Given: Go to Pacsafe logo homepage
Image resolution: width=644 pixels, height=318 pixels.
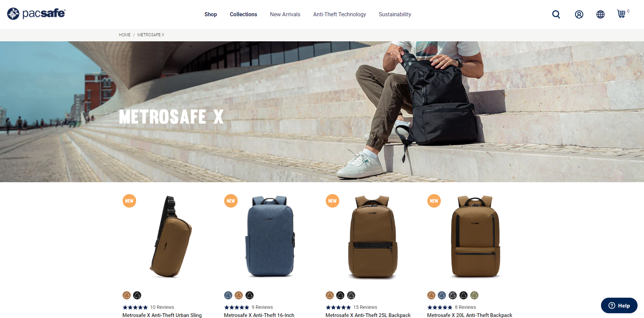Looking at the screenshot, I should tap(36, 14).
